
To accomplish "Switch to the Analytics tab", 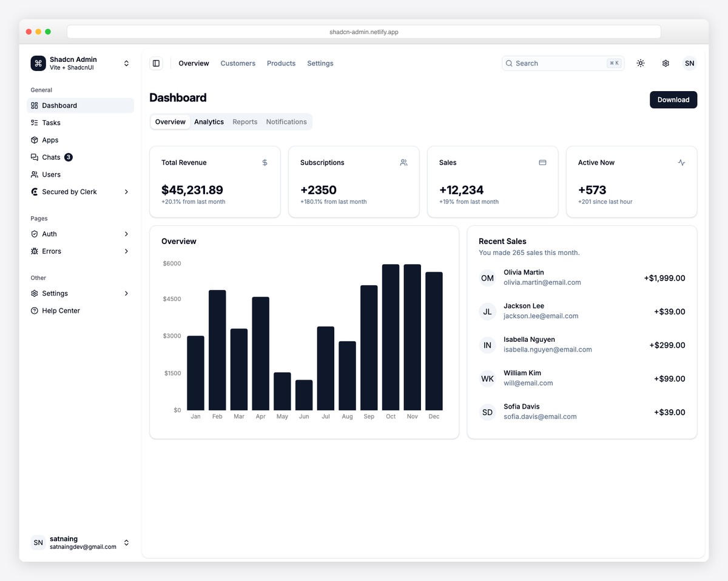I will tap(209, 121).
